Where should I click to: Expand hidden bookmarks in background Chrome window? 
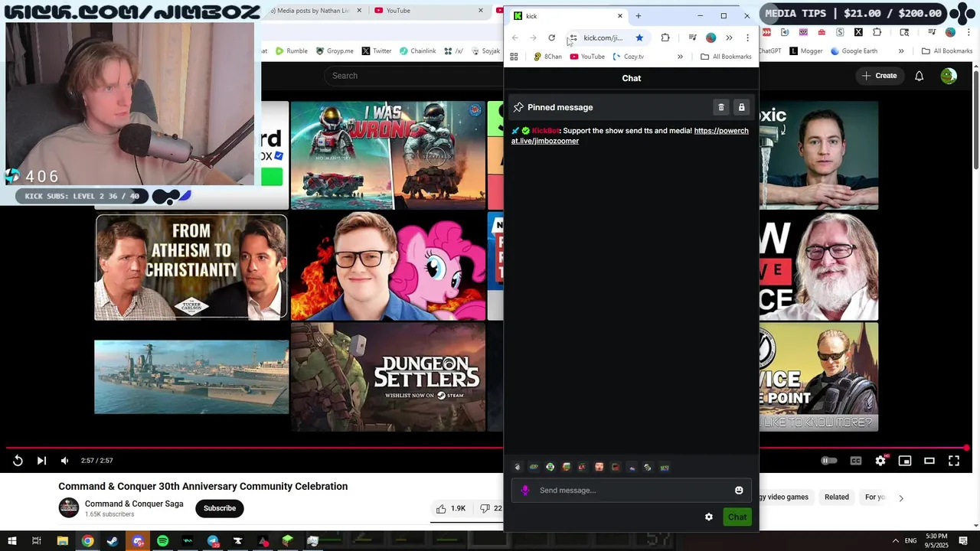click(901, 51)
